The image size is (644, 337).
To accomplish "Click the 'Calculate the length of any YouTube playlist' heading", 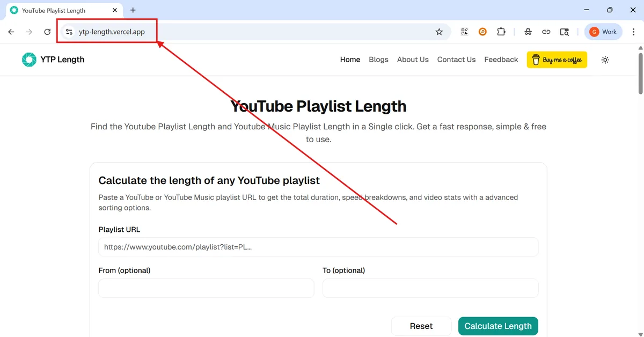I will [209, 180].
